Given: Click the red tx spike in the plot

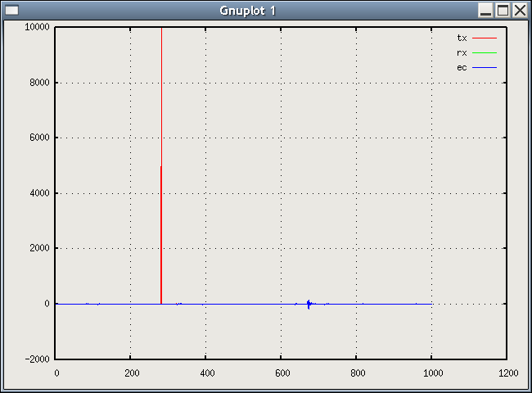Looking at the screenshot, I should (161, 165).
